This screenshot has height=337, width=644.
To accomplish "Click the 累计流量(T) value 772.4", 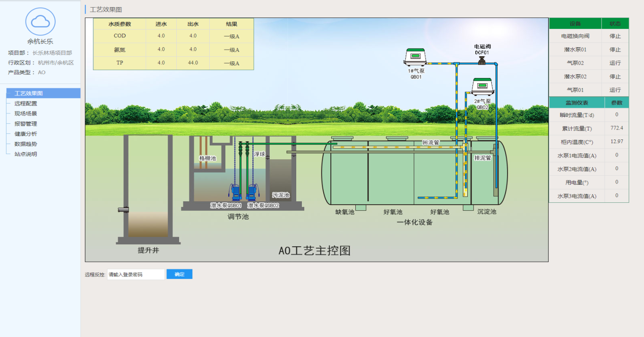I will 616,128.
